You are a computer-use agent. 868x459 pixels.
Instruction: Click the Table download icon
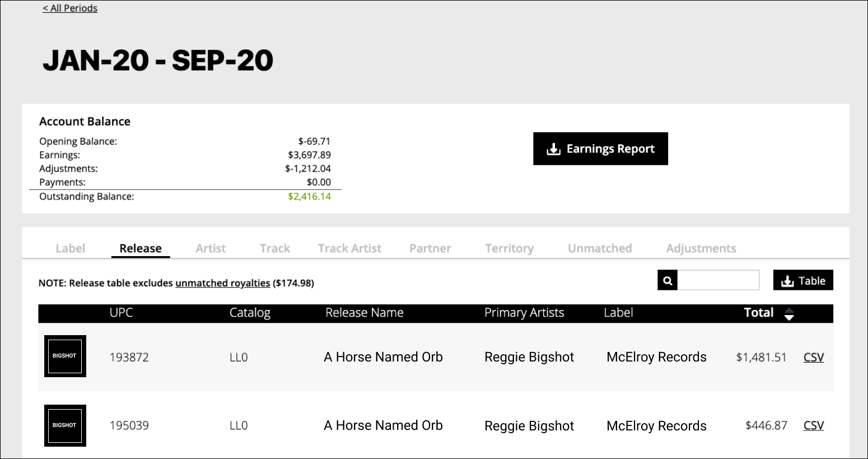(x=787, y=281)
